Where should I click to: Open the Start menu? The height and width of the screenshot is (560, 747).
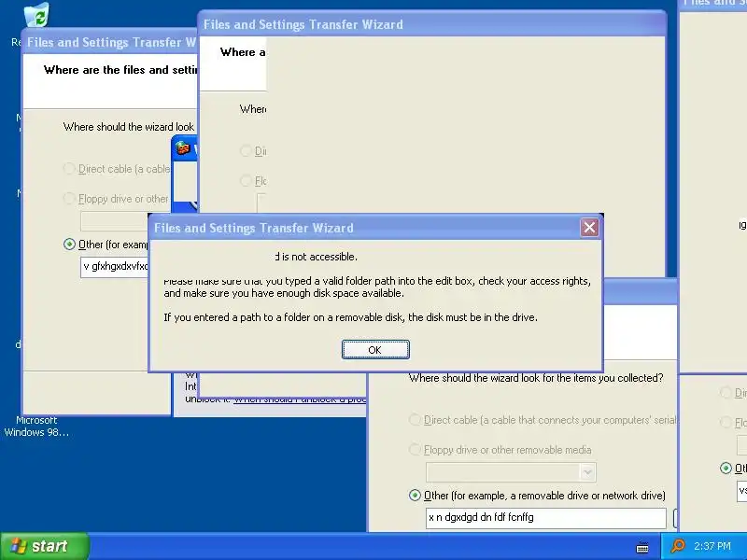tap(44, 546)
